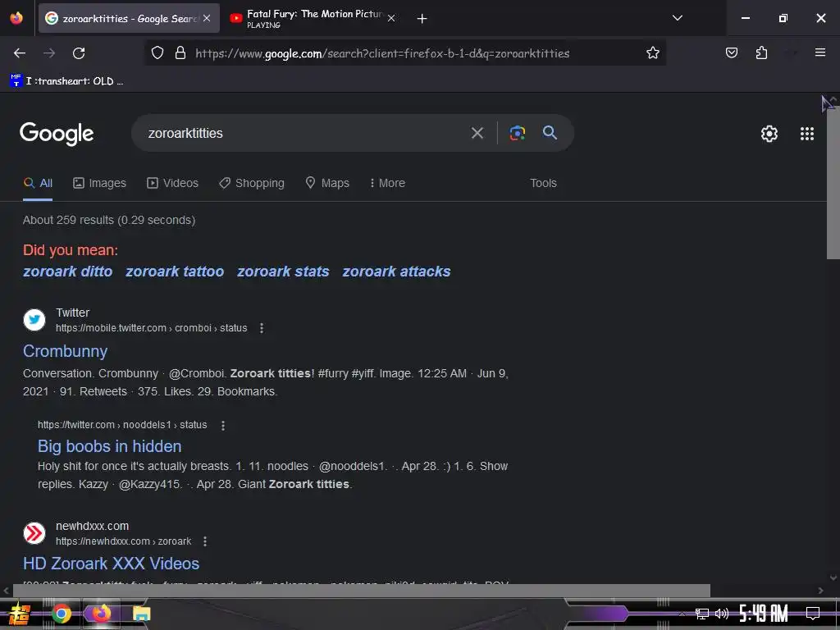Launch Chrome from the taskbar
Screen dimensions: 840x630
coord(61,614)
